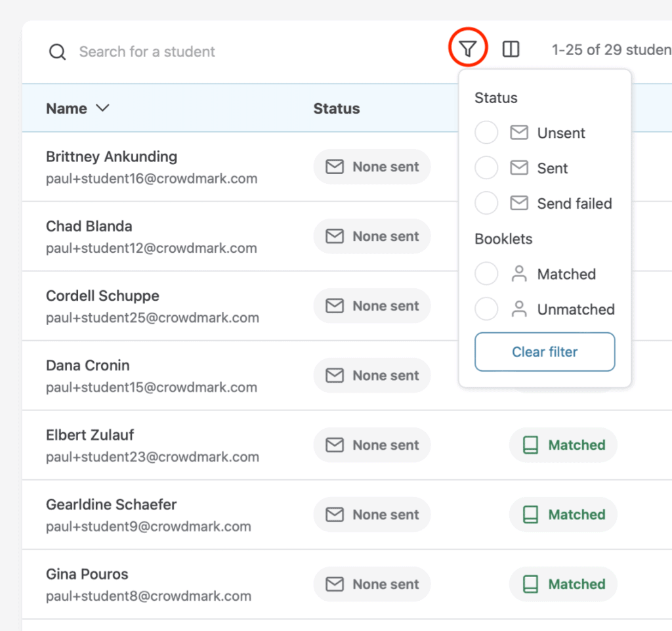Viewport: 672px width, 631px height.
Task: Collapse the filter panel via funnel icon
Action: [x=467, y=48]
